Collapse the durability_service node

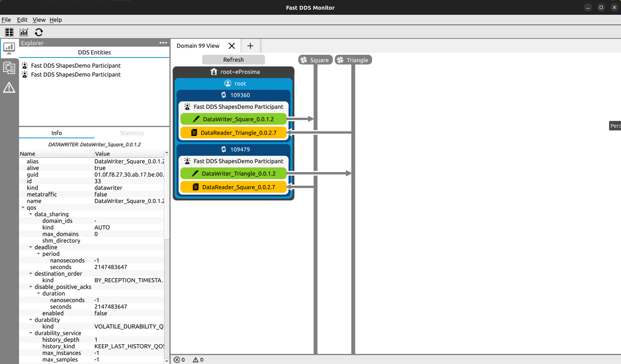(x=31, y=333)
